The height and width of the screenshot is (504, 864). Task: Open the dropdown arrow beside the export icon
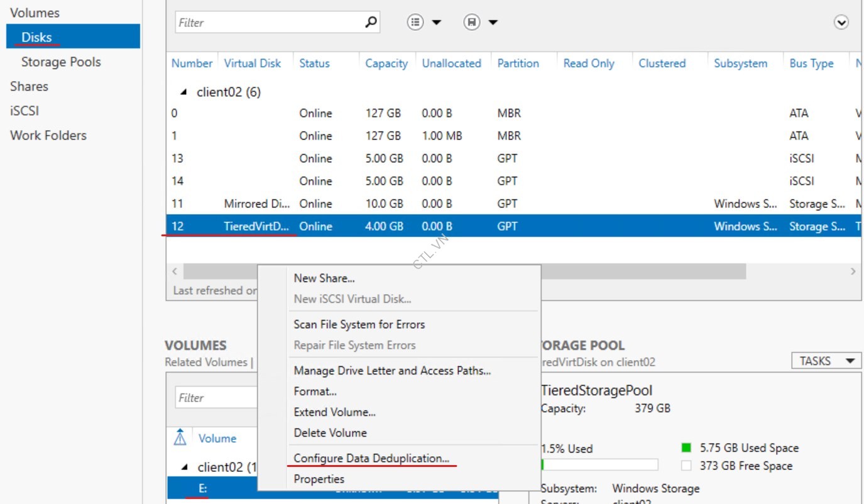[493, 21]
